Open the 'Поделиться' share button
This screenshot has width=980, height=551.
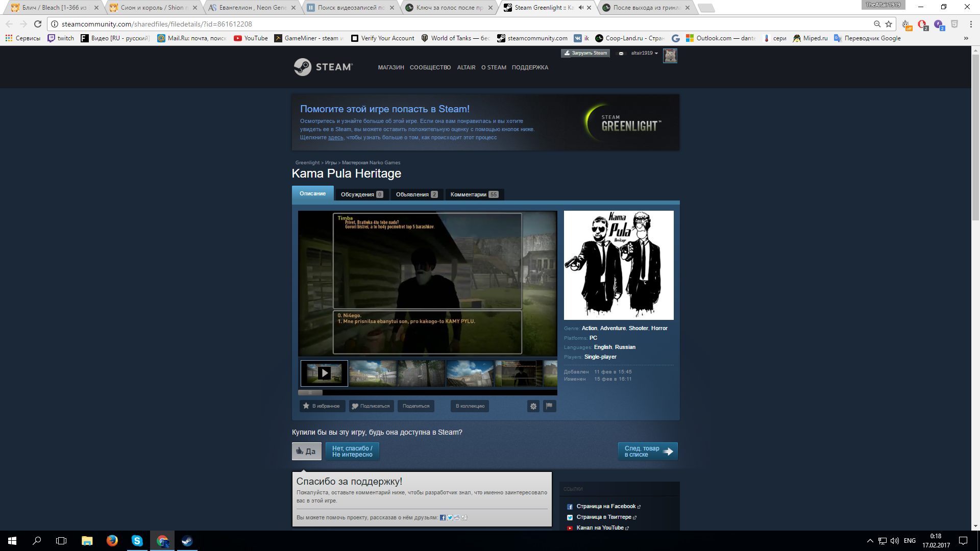[x=416, y=406]
